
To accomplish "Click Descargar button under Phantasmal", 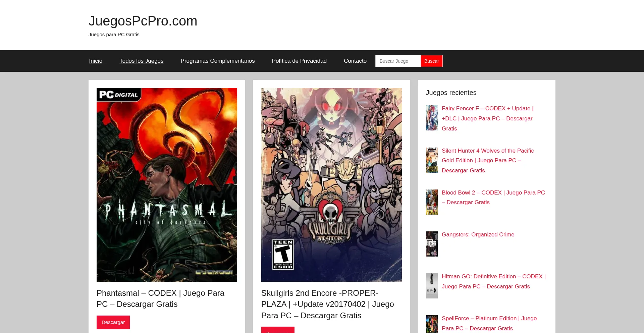I will pos(113,322).
